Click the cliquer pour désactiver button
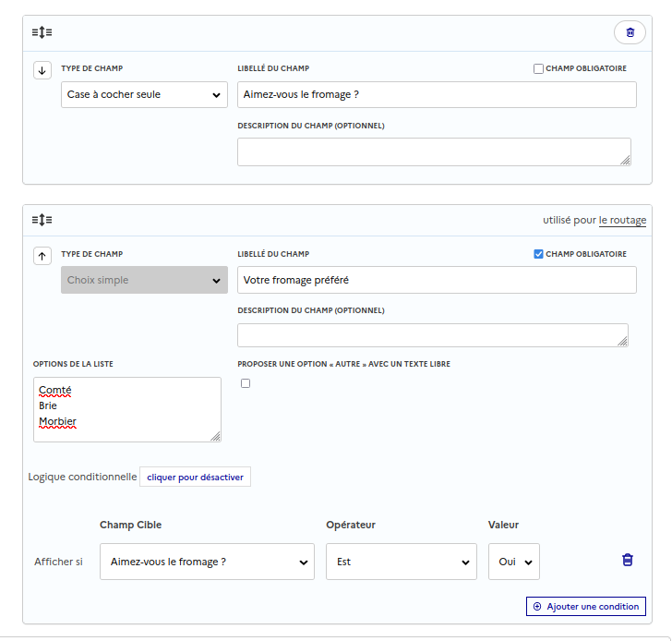Viewport: 672px width, 641px height. click(x=195, y=477)
